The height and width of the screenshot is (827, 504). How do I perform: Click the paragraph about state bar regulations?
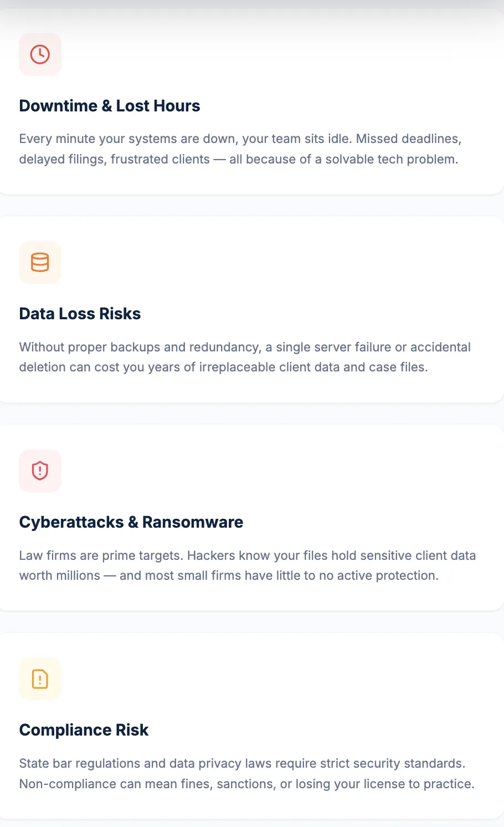tap(246, 773)
